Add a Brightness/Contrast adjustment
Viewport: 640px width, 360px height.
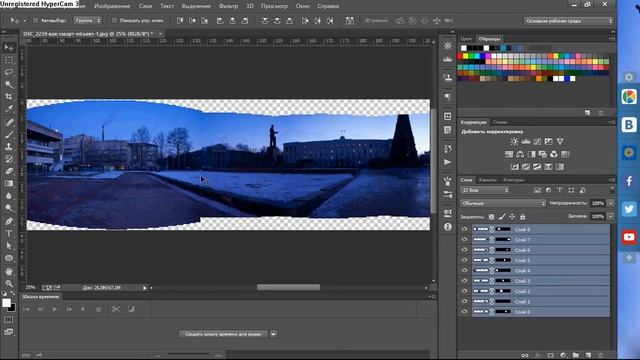coord(514,141)
